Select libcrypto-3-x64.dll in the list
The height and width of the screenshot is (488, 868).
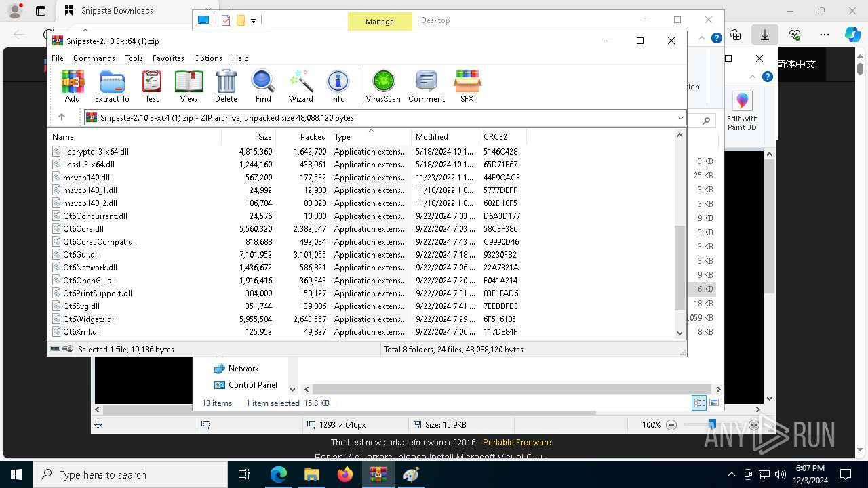pos(361,152)
